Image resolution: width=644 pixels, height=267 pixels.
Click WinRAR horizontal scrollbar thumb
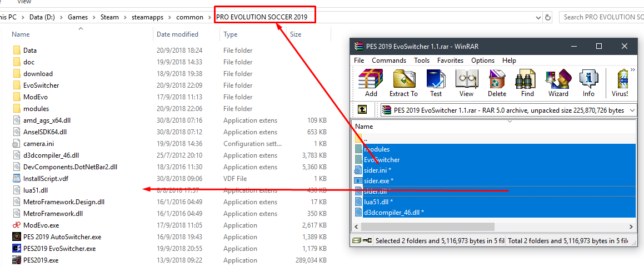[428, 226]
